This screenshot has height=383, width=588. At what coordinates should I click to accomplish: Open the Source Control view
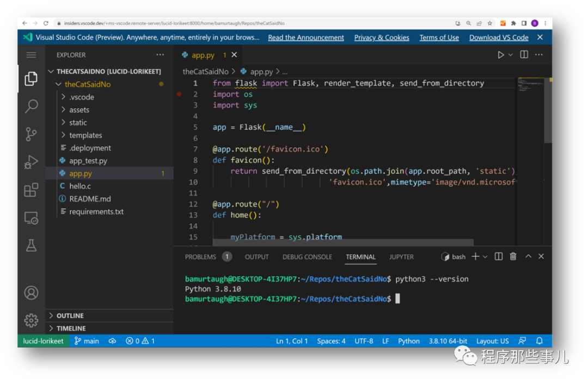pos(31,134)
